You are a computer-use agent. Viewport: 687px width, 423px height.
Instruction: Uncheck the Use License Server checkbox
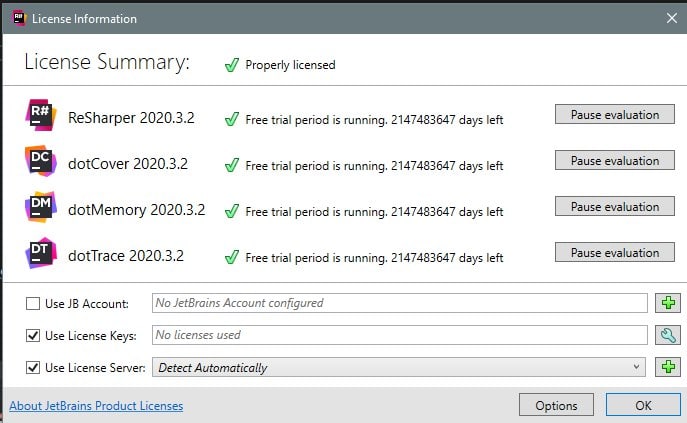coord(33,367)
